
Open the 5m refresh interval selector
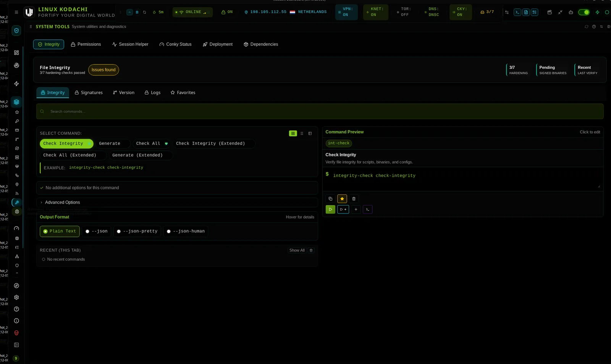[158, 12]
